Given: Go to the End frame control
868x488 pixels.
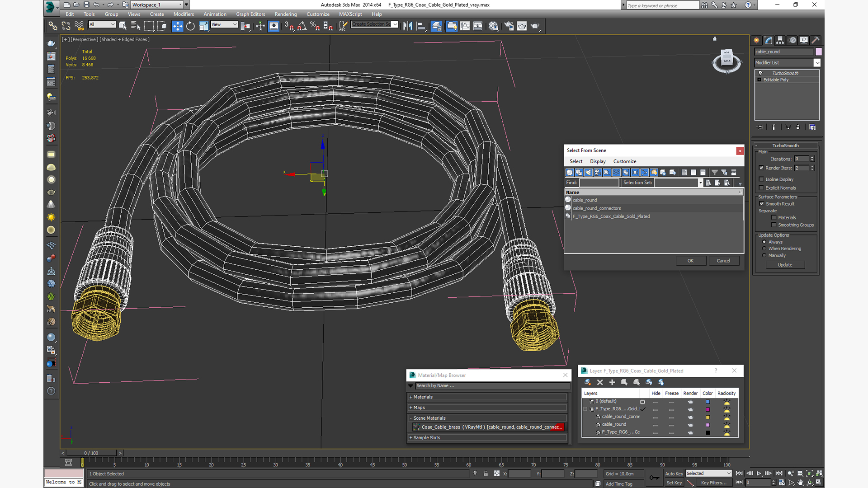Looking at the screenshot, I should [779, 474].
